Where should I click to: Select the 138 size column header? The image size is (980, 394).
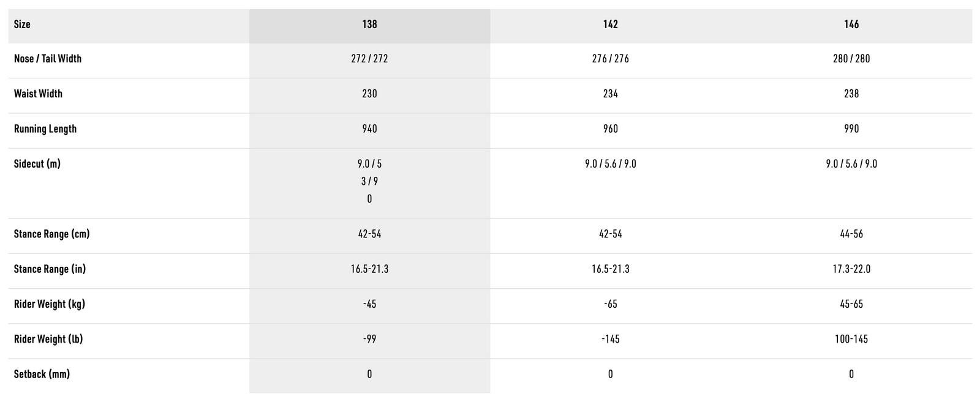pyautogui.click(x=369, y=24)
